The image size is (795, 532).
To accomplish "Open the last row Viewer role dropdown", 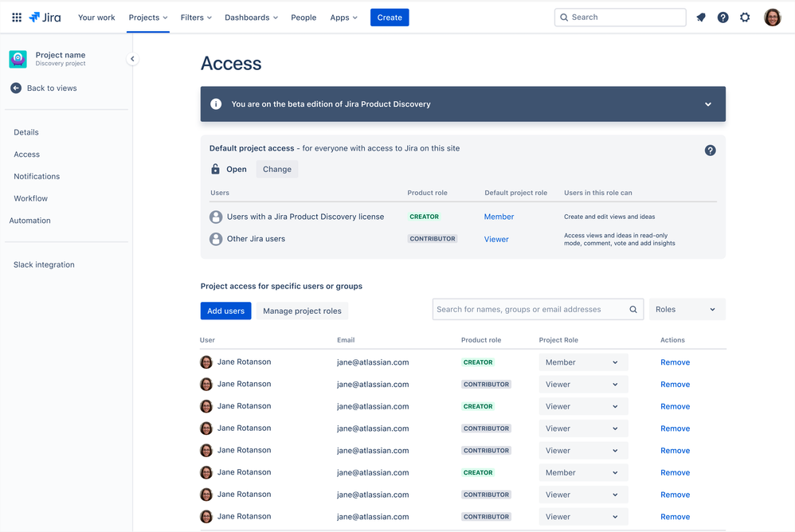I will (x=583, y=517).
